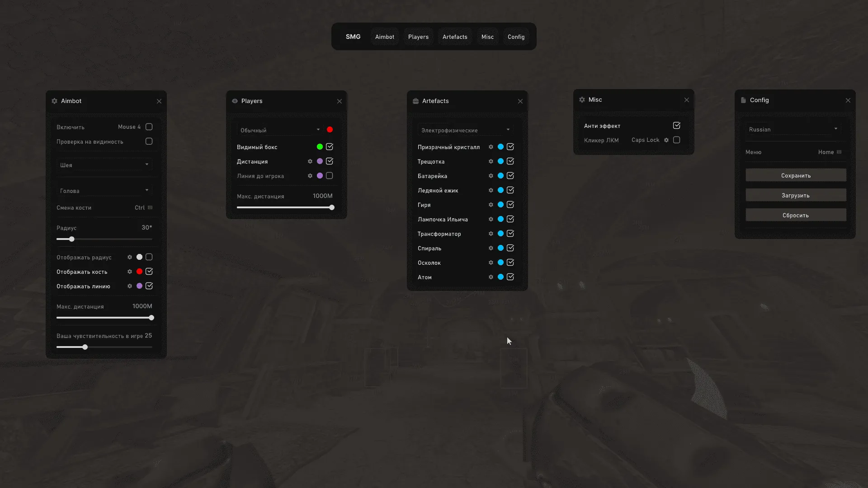Click red color swatch for Отображать кость
This screenshot has height=488, width=868.
[x=140, y=272]
